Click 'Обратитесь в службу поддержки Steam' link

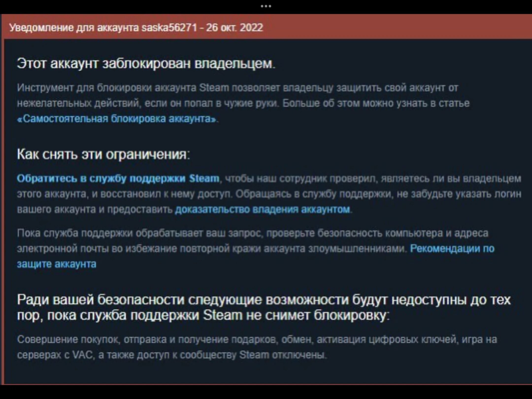click(x=118, y=178)
